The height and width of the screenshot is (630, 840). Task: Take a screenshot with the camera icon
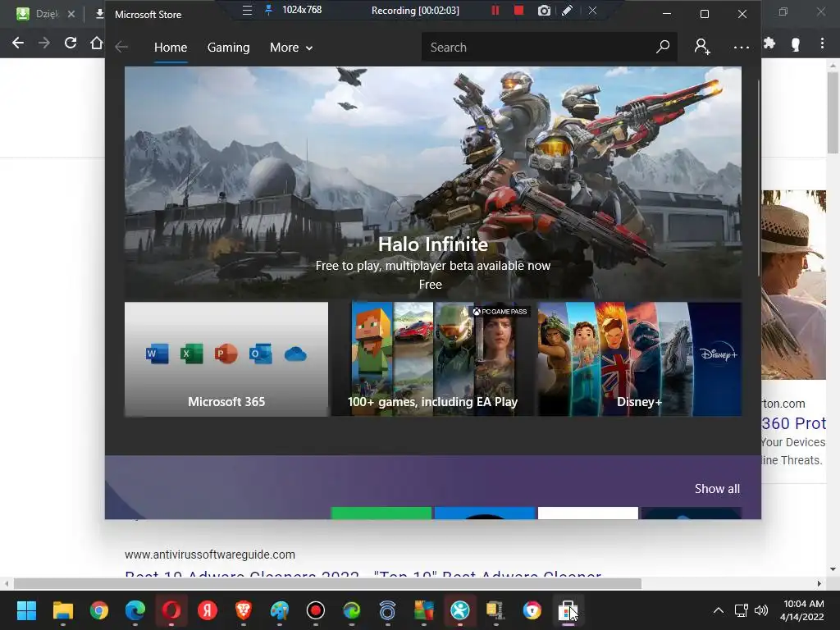click(544, 10)
